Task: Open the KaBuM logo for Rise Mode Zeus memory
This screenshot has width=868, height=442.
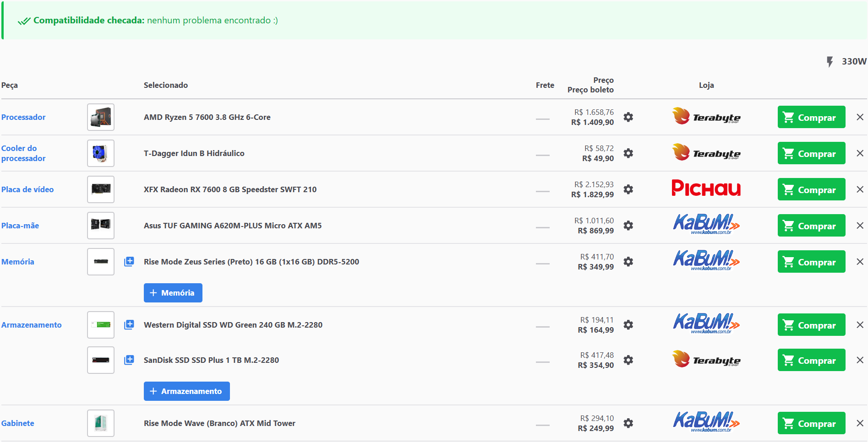Action: (706, 260)
